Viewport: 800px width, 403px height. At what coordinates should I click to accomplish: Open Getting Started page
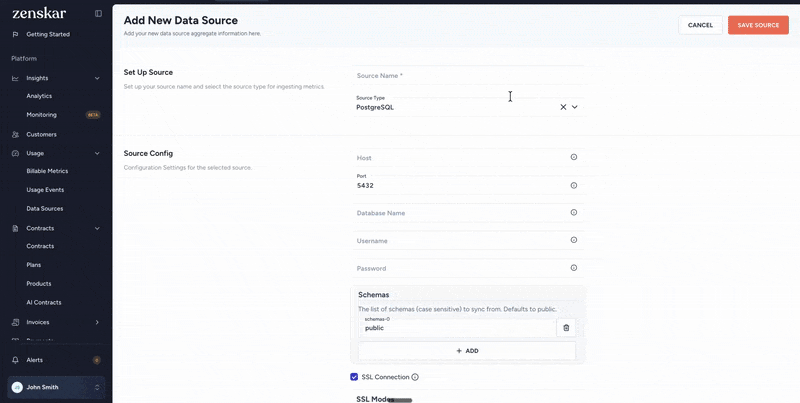click(x=48, y=34)
